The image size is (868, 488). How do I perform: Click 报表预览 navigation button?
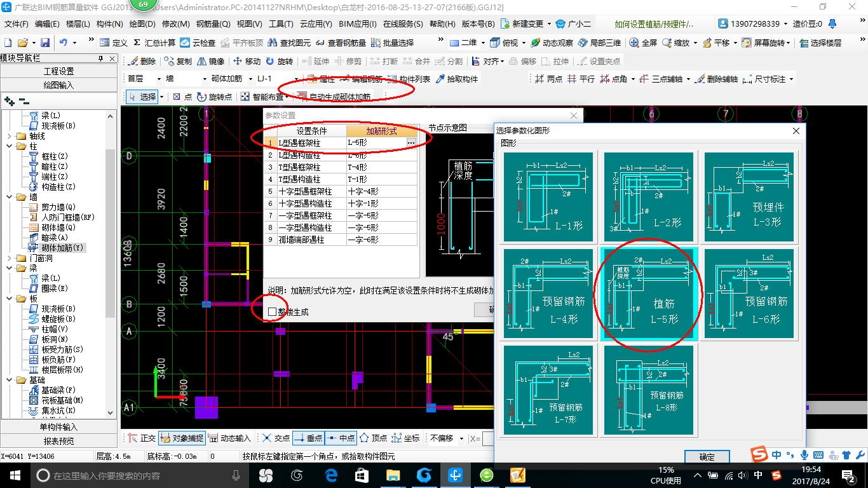[58, 440]
